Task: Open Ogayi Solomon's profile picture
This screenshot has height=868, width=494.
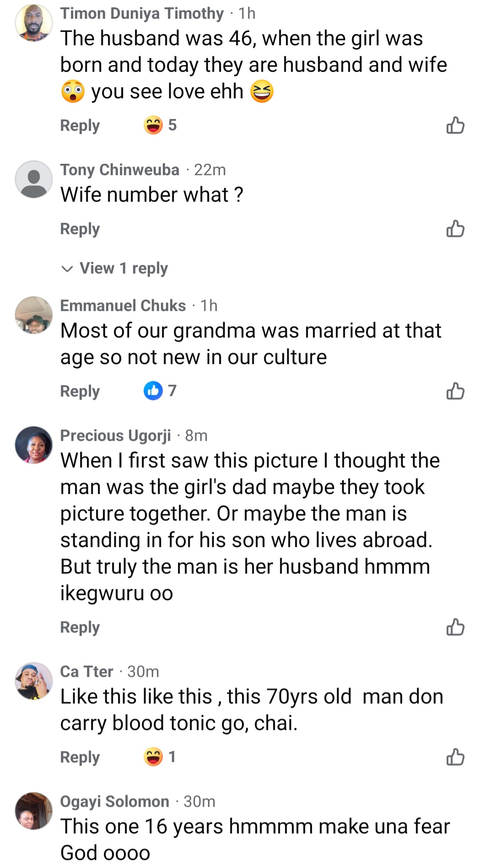Action: coord(34,811)
